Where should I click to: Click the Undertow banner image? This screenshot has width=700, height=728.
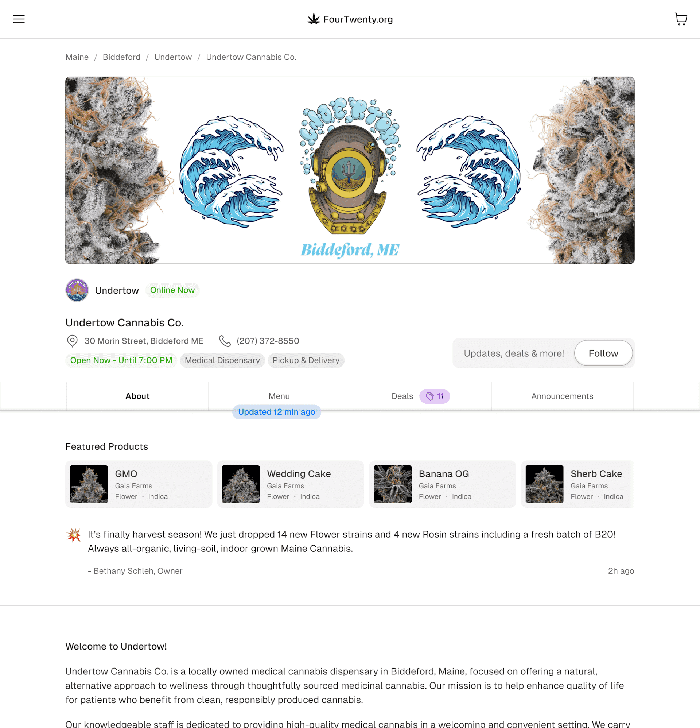(x=350, y=170)
